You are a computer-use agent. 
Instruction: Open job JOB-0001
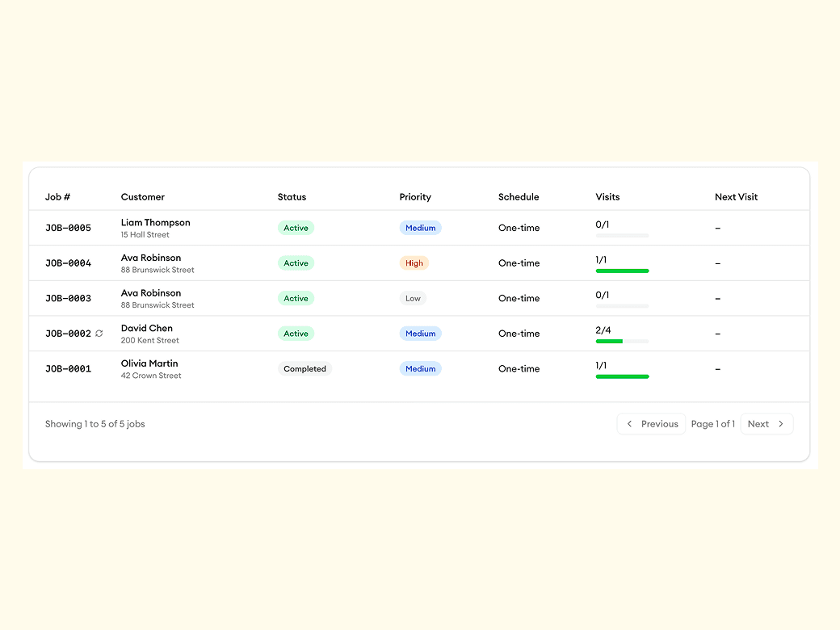68,369
